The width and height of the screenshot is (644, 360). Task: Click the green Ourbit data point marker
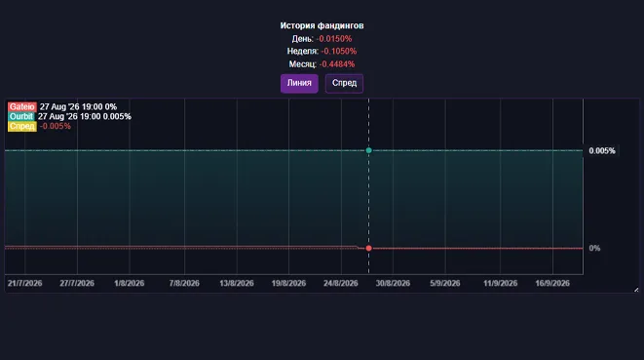369,150
